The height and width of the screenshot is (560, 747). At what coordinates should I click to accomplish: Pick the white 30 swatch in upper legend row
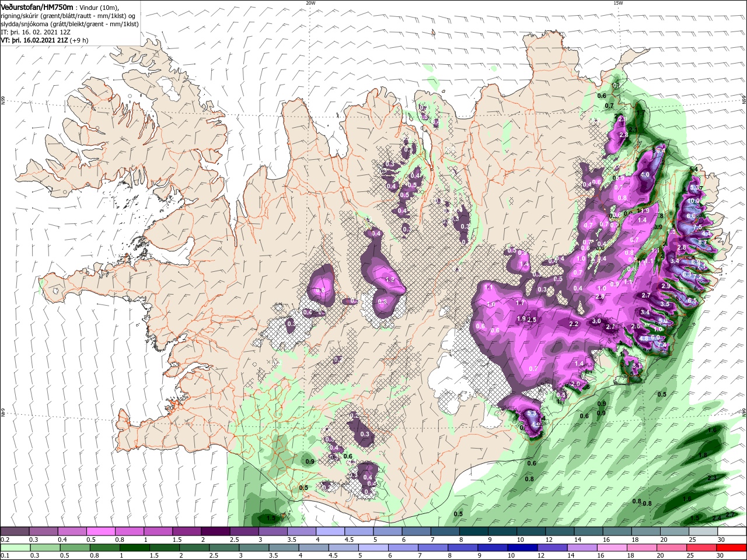pyautogui.click(x=732, y=531)
